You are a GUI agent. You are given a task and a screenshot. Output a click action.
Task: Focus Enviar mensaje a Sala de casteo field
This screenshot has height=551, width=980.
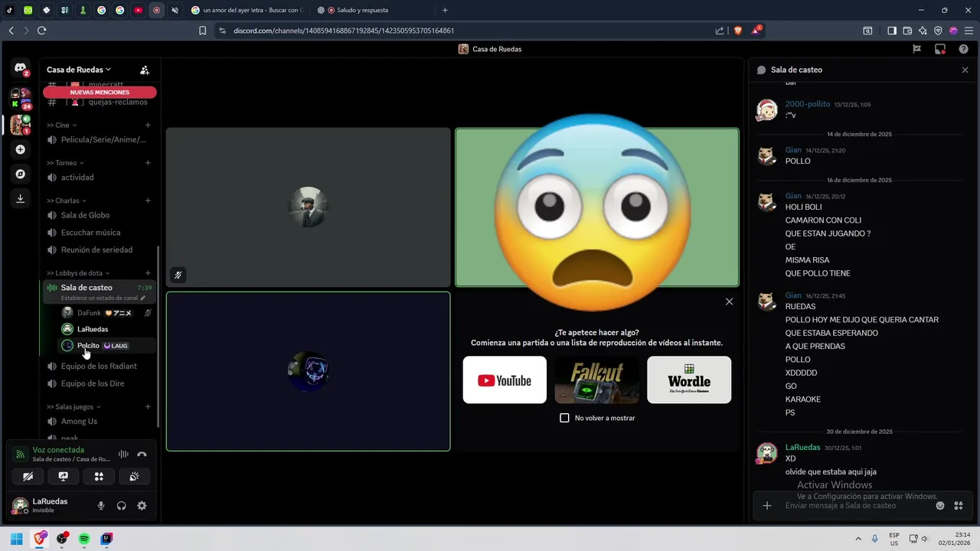pyautogui.click(x=856, y=505)
